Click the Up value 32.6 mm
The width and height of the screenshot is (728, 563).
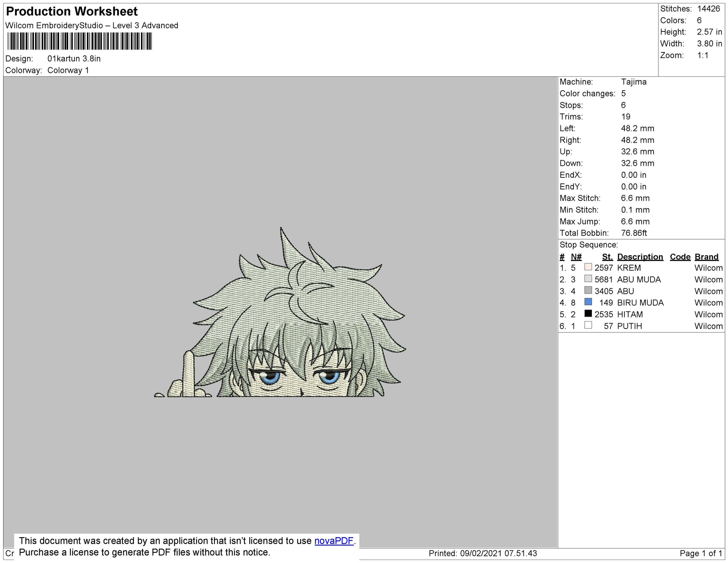637,152
